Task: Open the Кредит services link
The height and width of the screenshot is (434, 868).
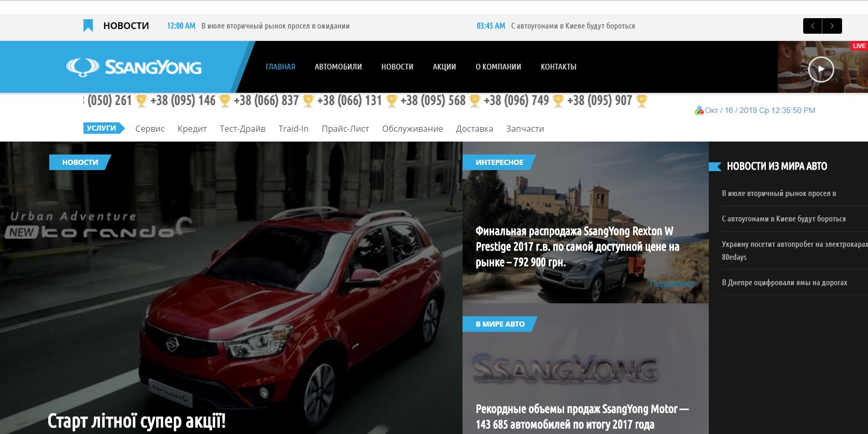Action: pos(192,129)
